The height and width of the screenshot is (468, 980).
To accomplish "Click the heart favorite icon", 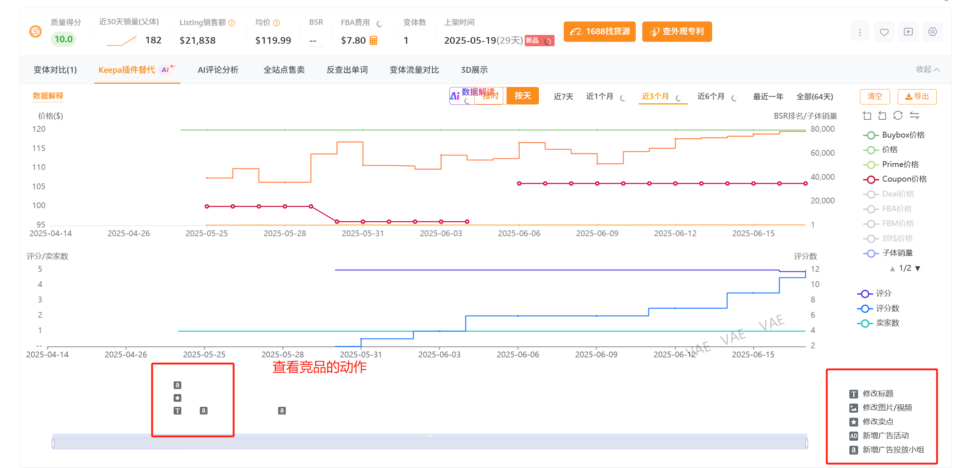I will 884,32.
